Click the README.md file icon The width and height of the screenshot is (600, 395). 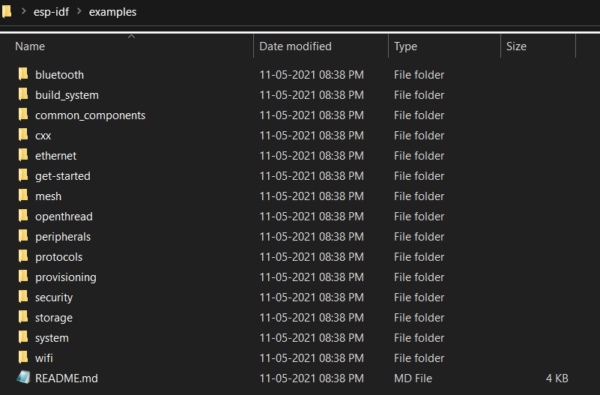pyautogui.click(x=23, y=378)
